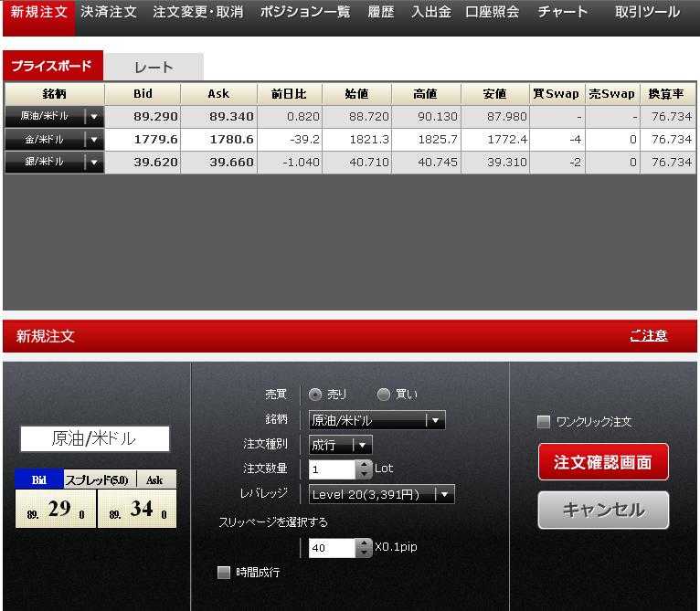Open the 入出金 tab
The height and width of the screenshot is (611, 700).
click(430, 12)
